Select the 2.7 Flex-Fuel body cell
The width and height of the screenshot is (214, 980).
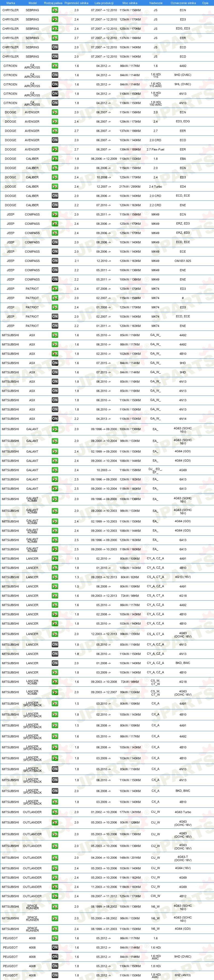155,149
